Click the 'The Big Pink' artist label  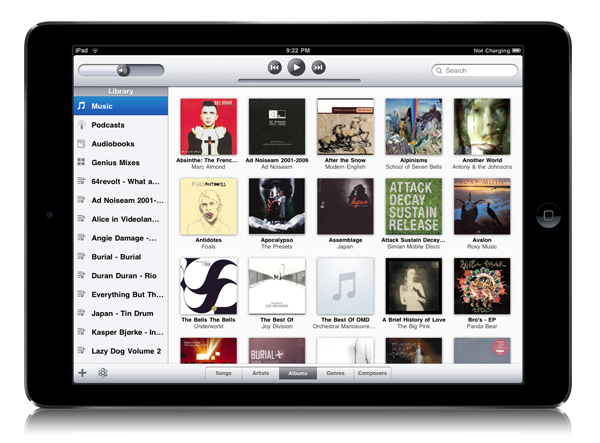414,326
